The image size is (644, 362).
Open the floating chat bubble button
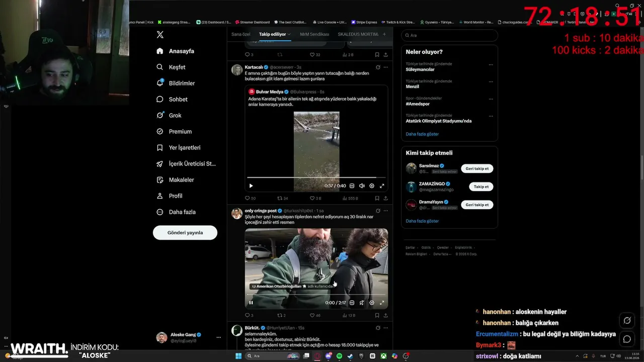pyautogui.click(x=627, y=339)
